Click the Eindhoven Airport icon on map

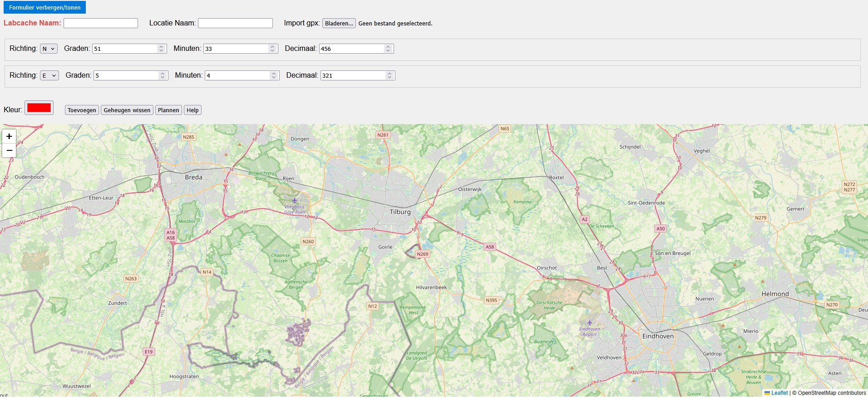pyautogui.click(x=589, y=323)
